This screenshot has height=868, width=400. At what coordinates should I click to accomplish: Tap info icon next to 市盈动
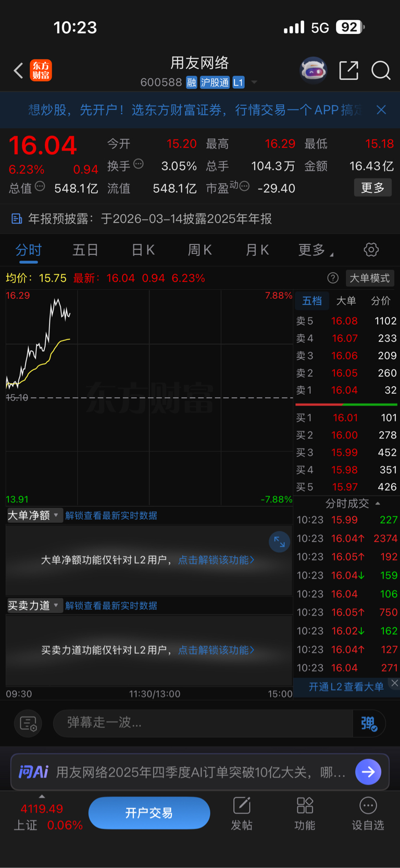(244, 186)
